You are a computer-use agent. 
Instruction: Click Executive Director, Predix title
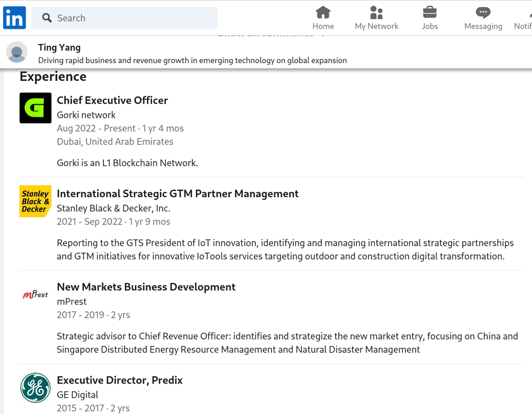[120, 380]
